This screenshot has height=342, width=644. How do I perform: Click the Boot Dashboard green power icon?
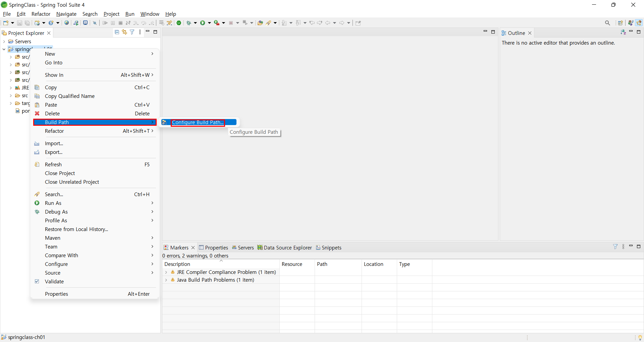(x=179, y=23)
